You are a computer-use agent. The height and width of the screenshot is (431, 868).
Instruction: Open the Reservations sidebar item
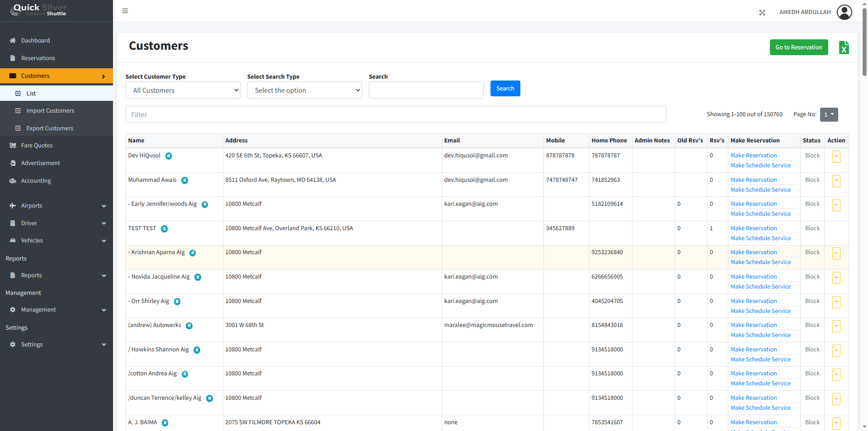[x=38, y=58]
